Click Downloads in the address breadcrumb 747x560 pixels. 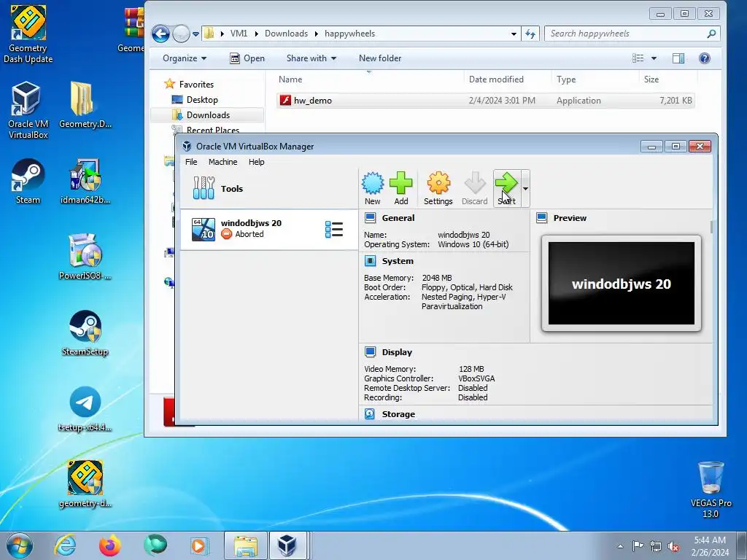[x=286, y=34]
